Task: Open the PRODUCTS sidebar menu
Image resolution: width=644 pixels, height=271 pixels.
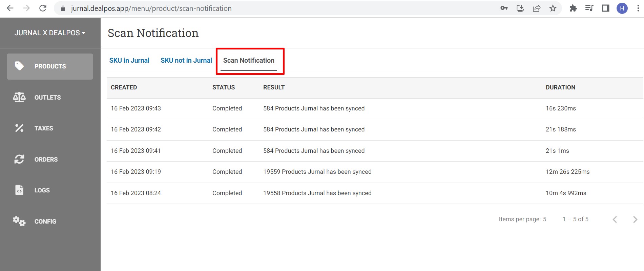Action: 50,66
